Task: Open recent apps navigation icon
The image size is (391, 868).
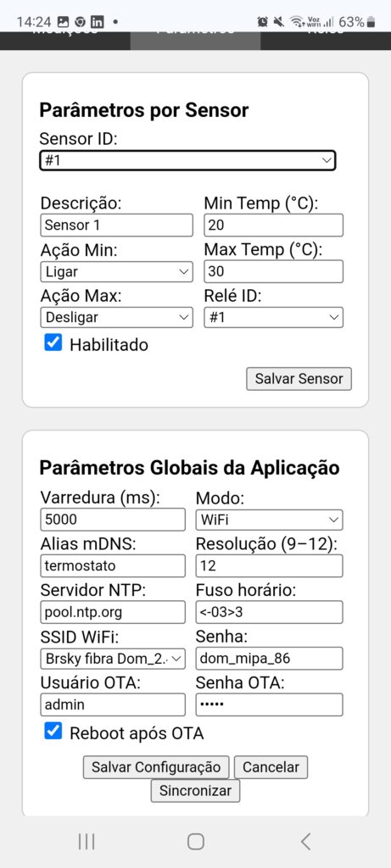Action: [87, 842]
